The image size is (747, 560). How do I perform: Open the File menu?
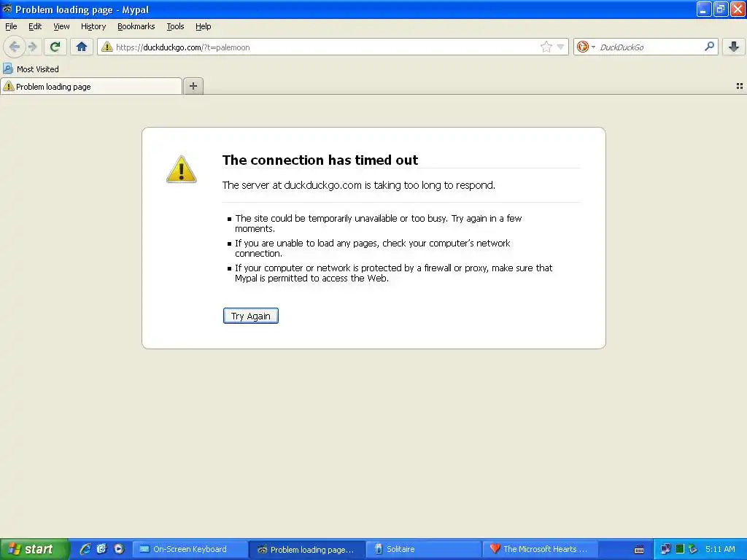[11, 26]
